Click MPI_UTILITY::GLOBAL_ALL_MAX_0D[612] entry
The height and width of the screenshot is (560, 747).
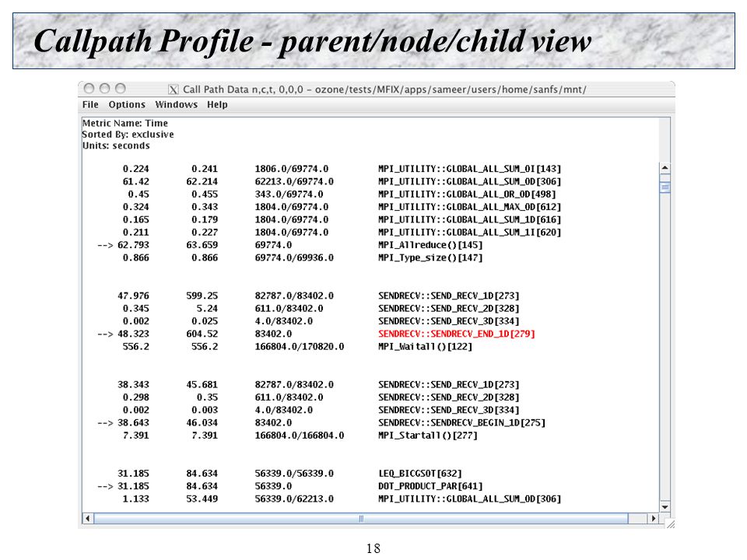469,207
